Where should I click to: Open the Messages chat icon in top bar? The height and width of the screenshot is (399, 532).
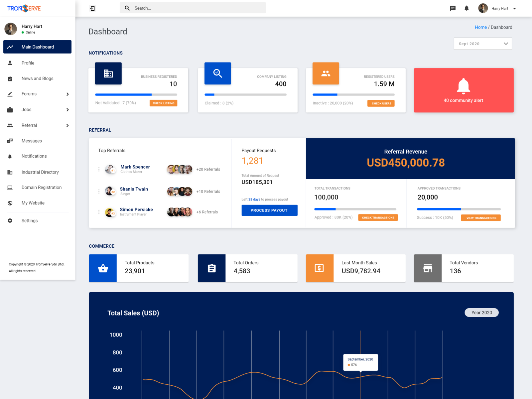453,8
